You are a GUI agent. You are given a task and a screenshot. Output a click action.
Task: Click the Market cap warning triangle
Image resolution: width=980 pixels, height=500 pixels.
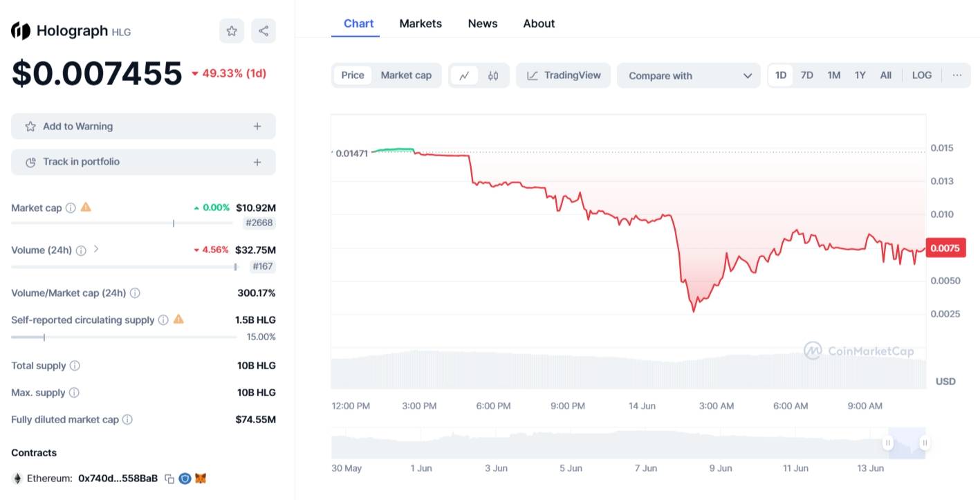click(x=86, y=207)
